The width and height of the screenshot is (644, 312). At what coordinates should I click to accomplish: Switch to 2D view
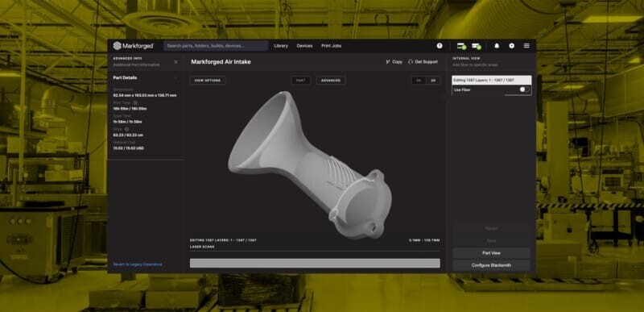click(x=419, y=81)
